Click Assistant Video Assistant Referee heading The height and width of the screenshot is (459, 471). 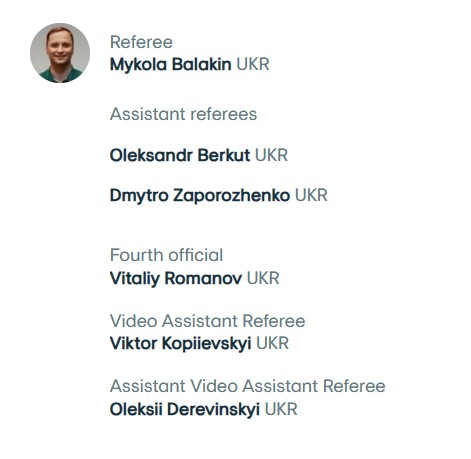point(248,386)
